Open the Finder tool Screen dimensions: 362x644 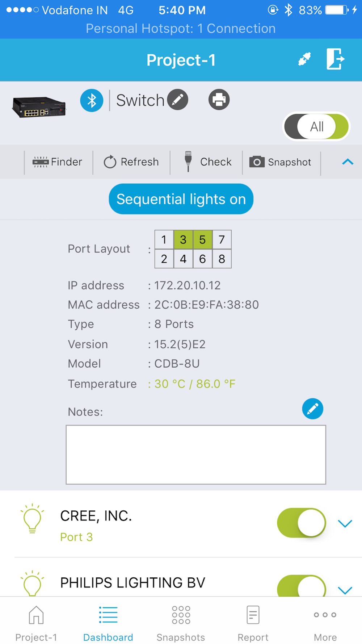pyautogui.click(x=58, y=162)
